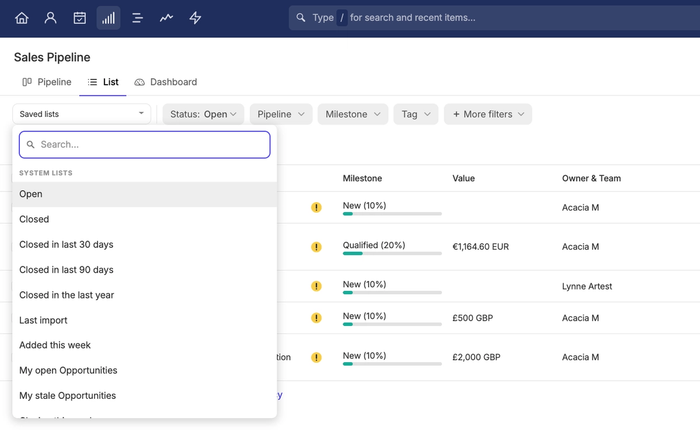Click the global search and recent items field
Screen dimensions: 700x434
[x=494, y=18]
